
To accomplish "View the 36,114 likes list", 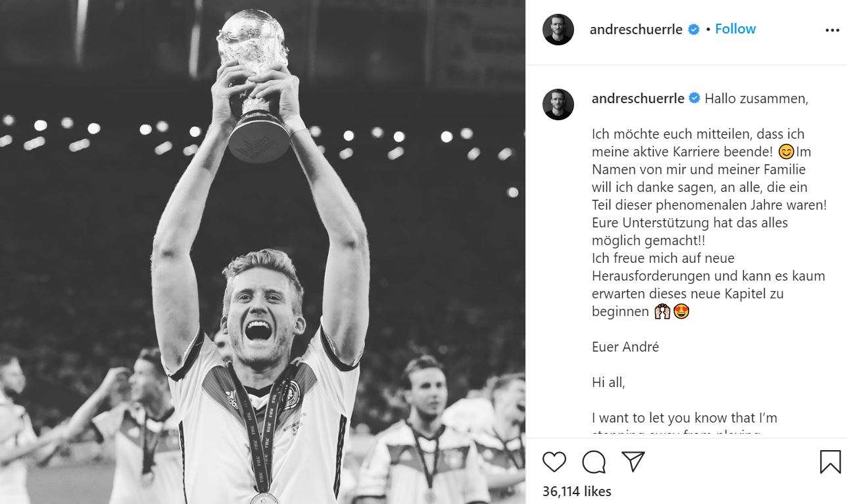I will coord(577,491).
